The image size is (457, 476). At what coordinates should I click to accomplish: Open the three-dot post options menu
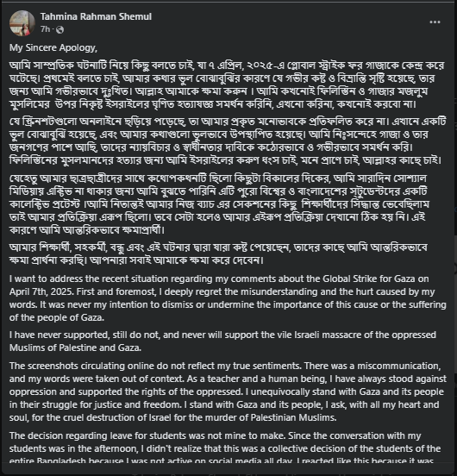[x=435, y=22]
